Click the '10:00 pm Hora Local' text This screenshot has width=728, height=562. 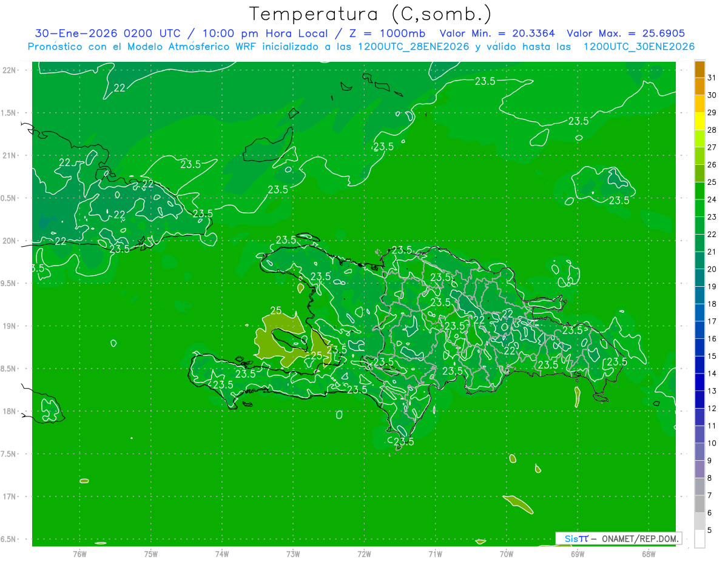click(265, 33)
